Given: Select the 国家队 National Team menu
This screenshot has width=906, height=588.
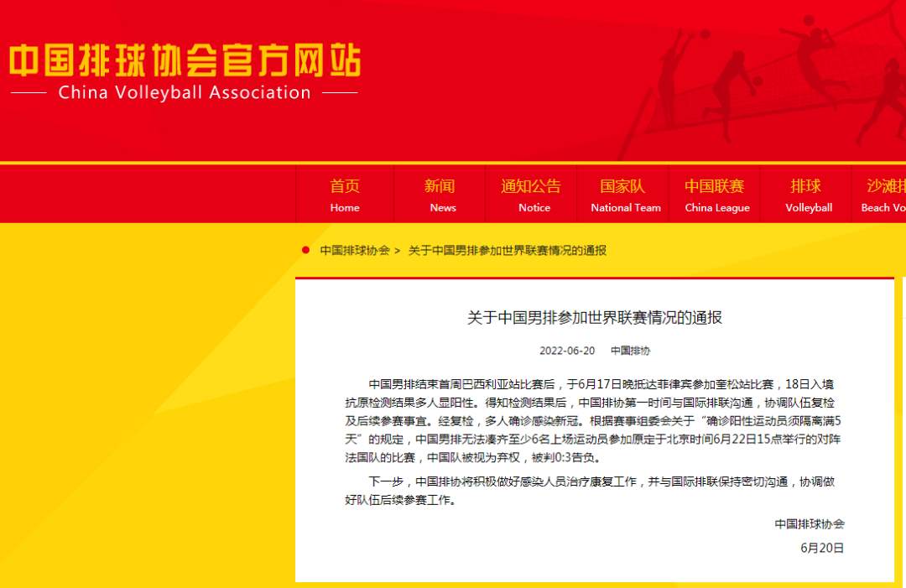Looking at the screenshot, I should pyautogui.click(x=622, y=195).
